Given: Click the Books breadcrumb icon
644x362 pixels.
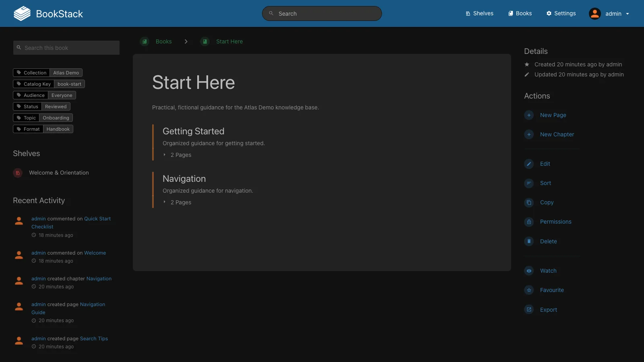Looking at the screenshot, I should (x=144, y=41).
